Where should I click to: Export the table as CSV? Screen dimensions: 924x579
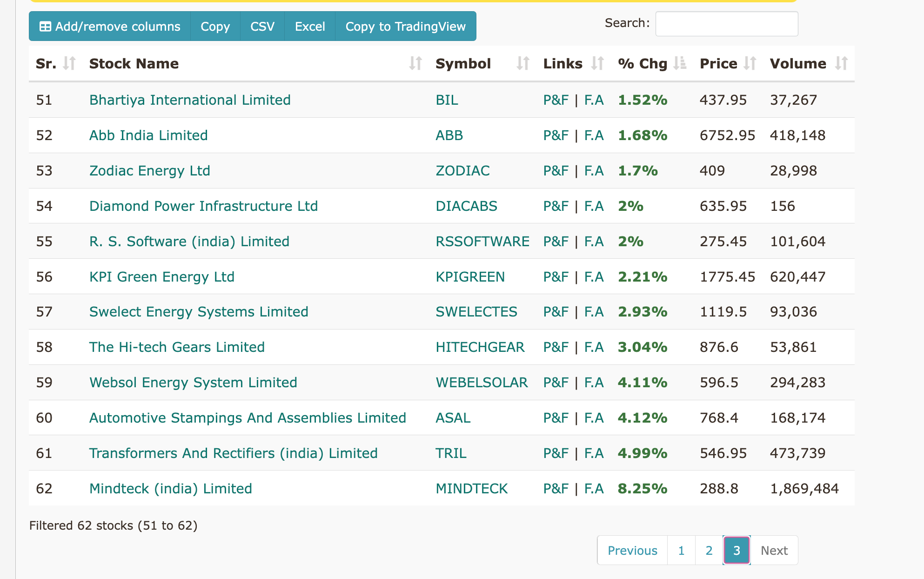point(262,27)
